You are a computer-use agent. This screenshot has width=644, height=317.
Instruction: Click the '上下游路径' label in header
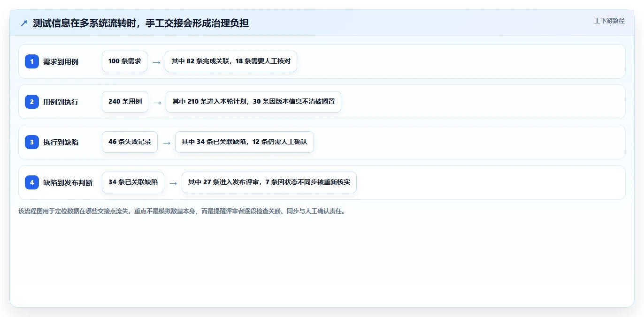click(609, 21)
